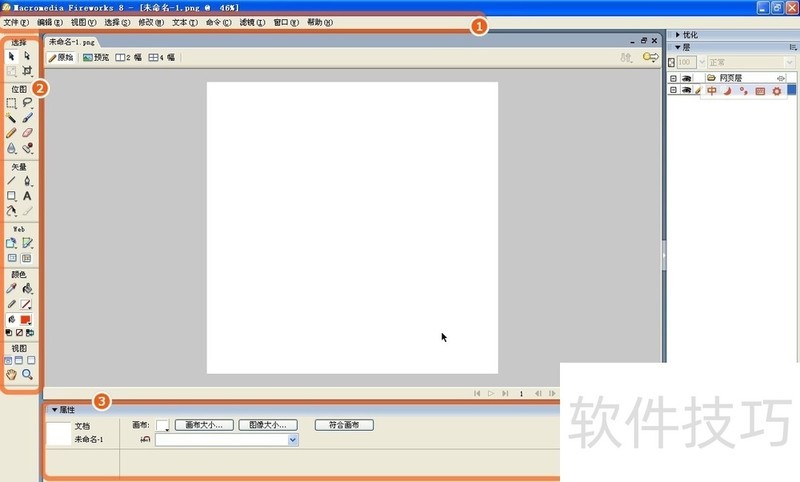The height and width of the screenshot is (482, 800).
Task: Switch to full screen mode
Action: click(x=31, y=360)
